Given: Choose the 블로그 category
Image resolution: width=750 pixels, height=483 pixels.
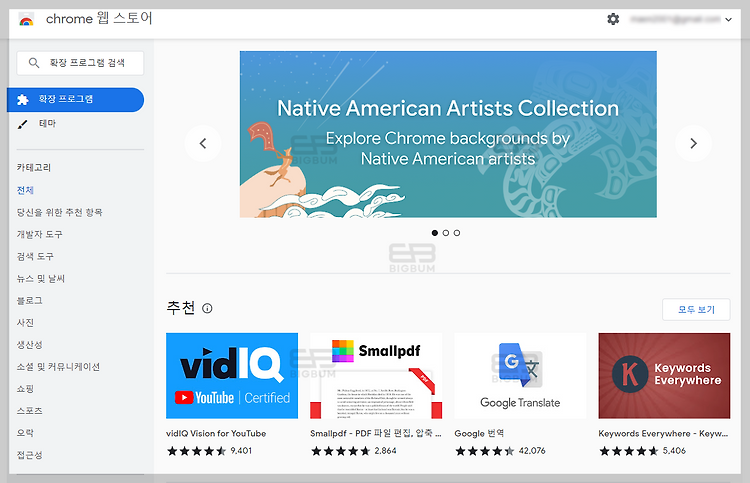Looking at the screenshot, I should tap(30, 300).
